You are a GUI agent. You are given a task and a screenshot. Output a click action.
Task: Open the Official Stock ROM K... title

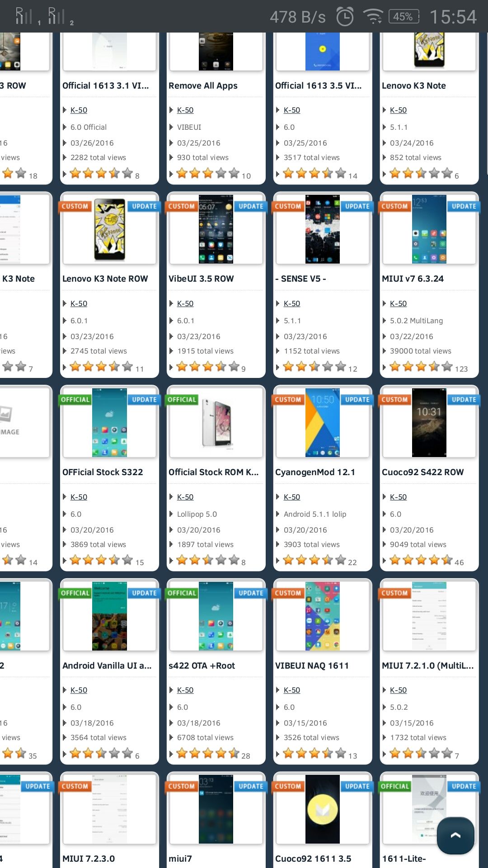(213, 472)
